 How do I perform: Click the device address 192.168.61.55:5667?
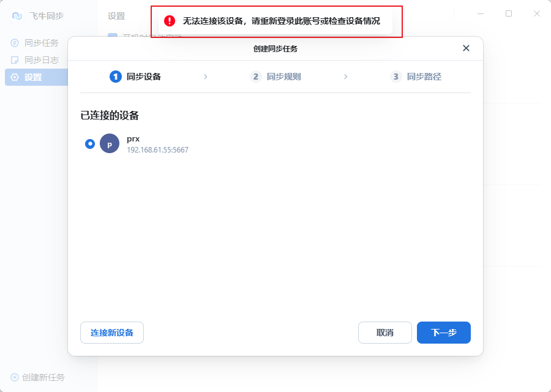[x=158, y=150]
